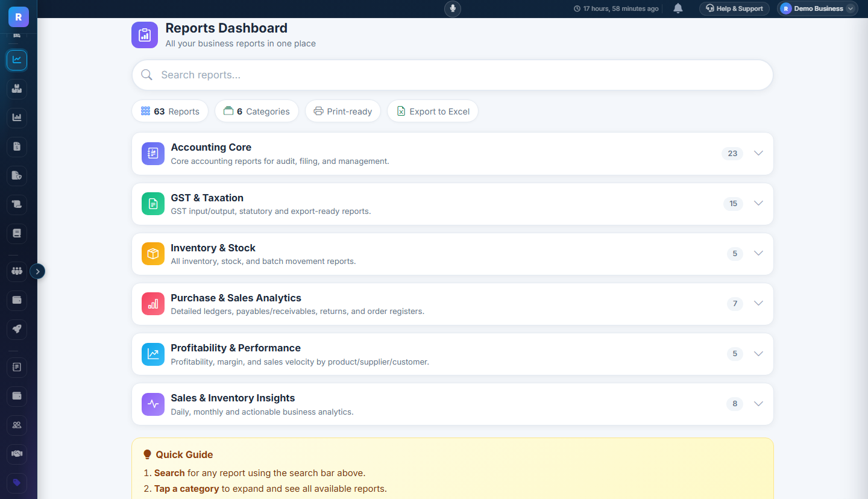Click the Sales & Inventory Insights pulse icon
The height and width of the screenshot is (499, 868).
153,404
